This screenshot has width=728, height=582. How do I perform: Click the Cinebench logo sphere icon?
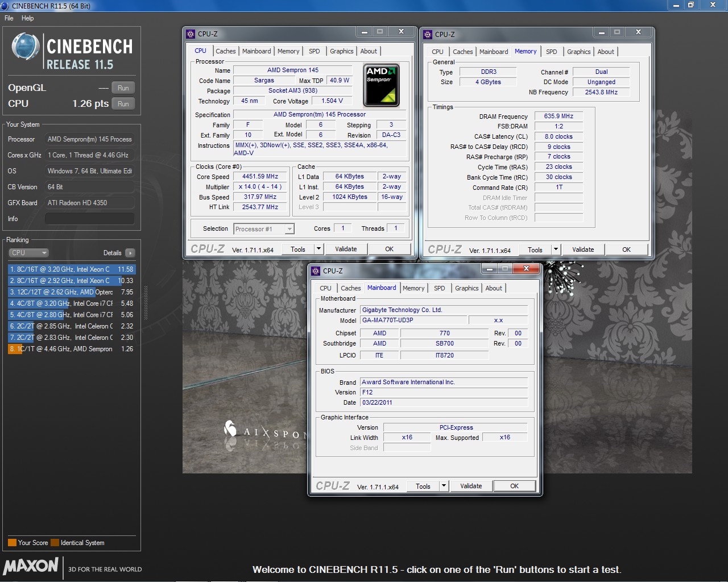coord(26,47)
